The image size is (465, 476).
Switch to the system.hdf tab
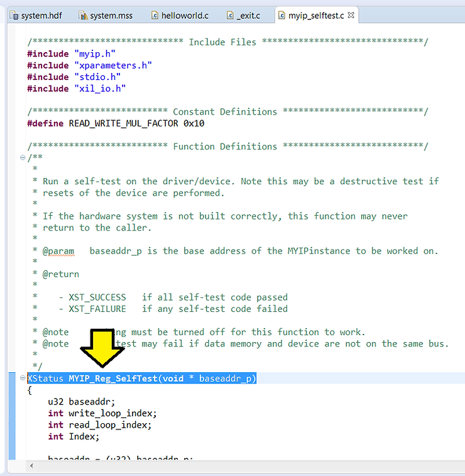36,16
